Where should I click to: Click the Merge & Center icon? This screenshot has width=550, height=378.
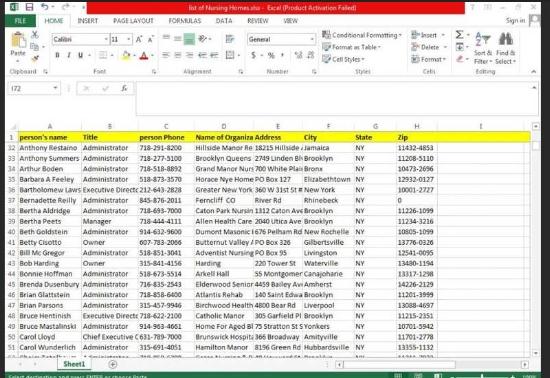point(230,55)
